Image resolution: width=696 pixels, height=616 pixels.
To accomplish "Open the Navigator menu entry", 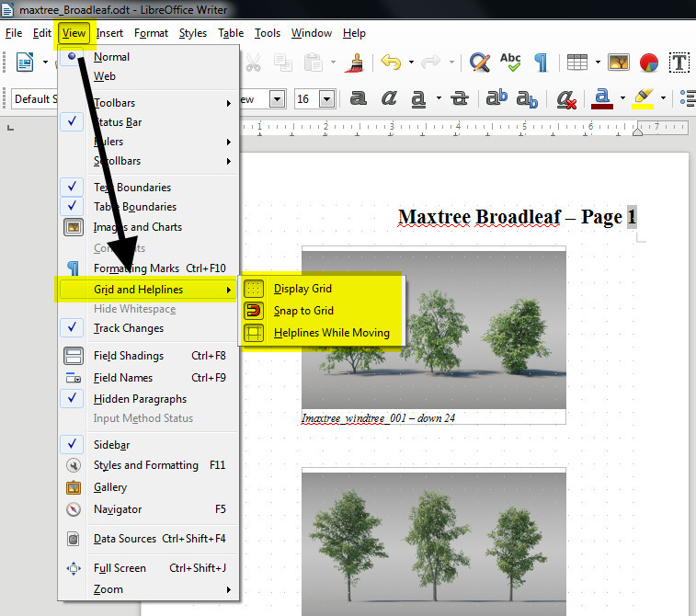I will pos(148,509).
